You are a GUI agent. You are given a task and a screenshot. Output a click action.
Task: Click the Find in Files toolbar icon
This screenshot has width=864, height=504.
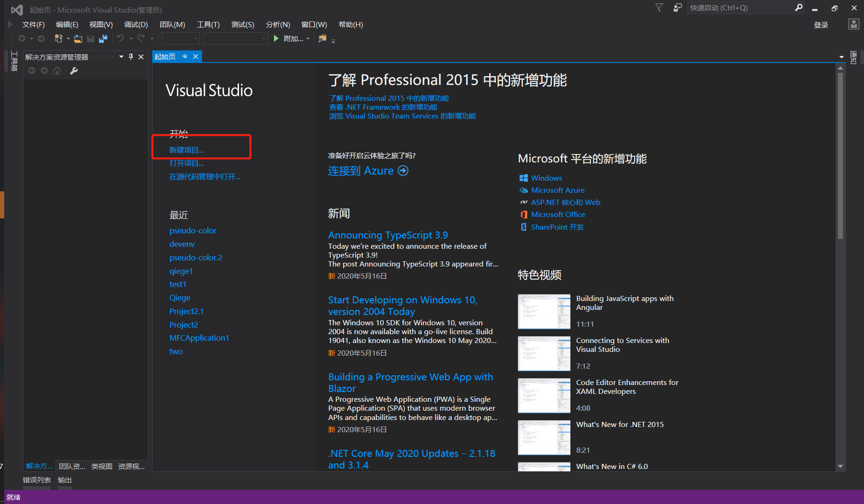(x=322, y=39)
